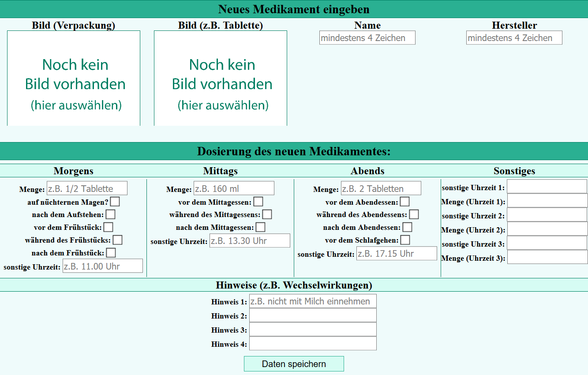Viewport: 588px width, 375px height.
Task: Click 'Neues Medikament eingeben' heading
Action: tap(294, 9)
